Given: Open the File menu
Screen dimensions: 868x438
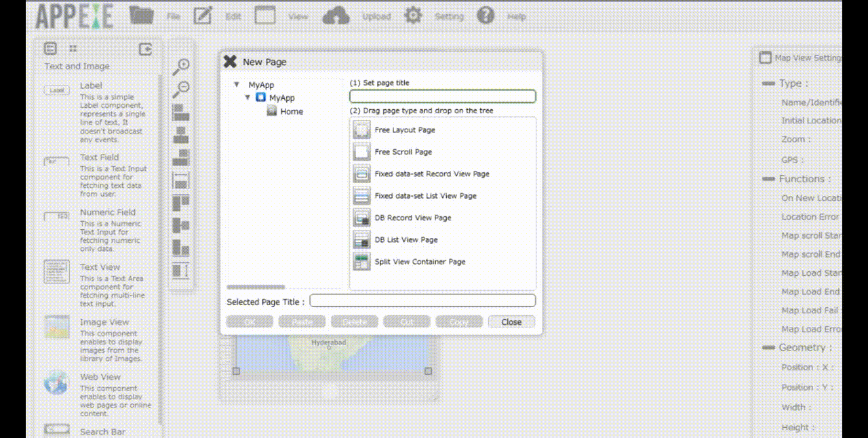Looking at the screenshot, I should click(142, 16).
